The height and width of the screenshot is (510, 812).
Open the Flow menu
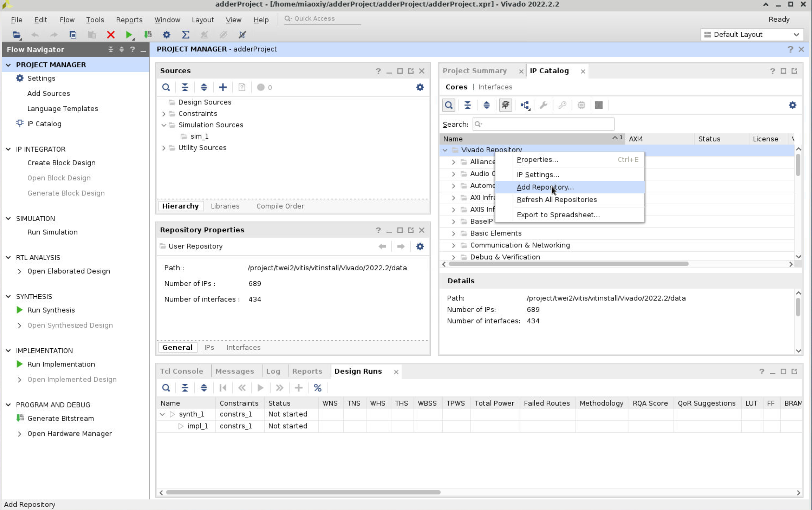click(67, 20)
